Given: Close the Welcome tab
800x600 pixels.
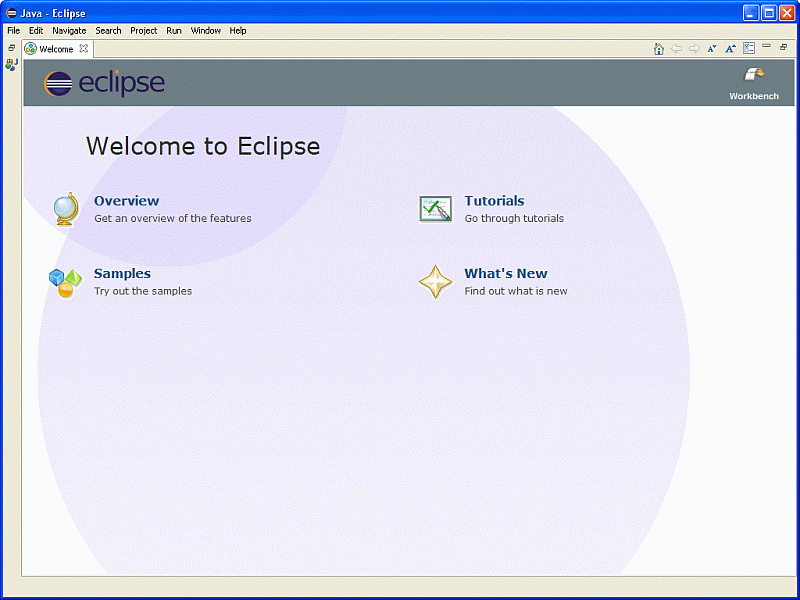Looking at the screenshot, I should pos(84,48).
